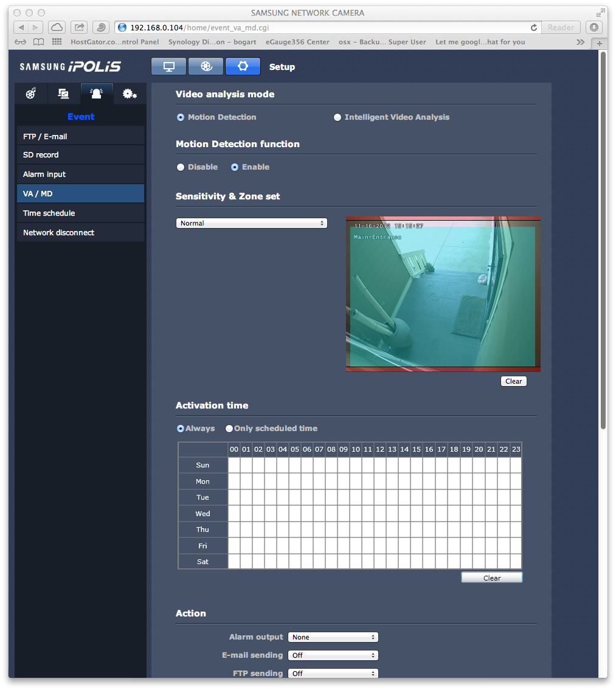Open the Normal sensitivity dropdown
Viewport: 616px width, 690px height.
tap(251, 223)
